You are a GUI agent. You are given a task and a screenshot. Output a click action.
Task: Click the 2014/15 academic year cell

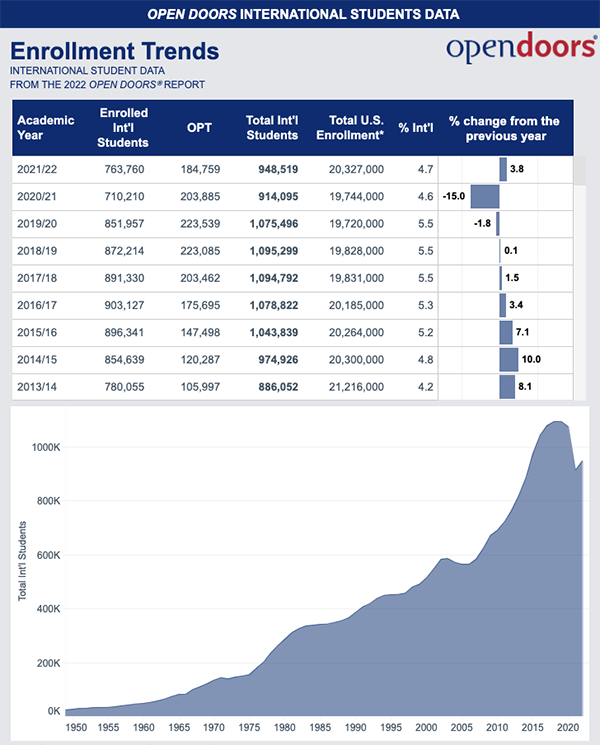tap(37, 360)
